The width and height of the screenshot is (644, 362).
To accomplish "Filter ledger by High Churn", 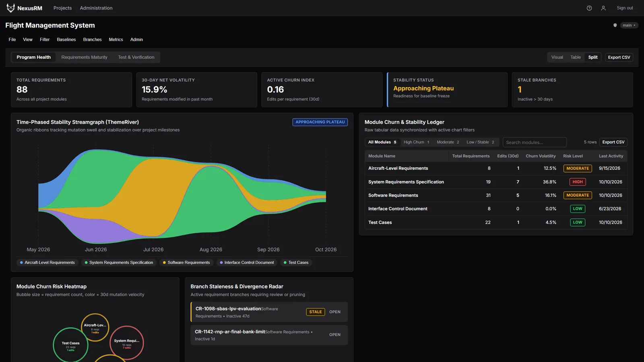I will pos(417,142).
